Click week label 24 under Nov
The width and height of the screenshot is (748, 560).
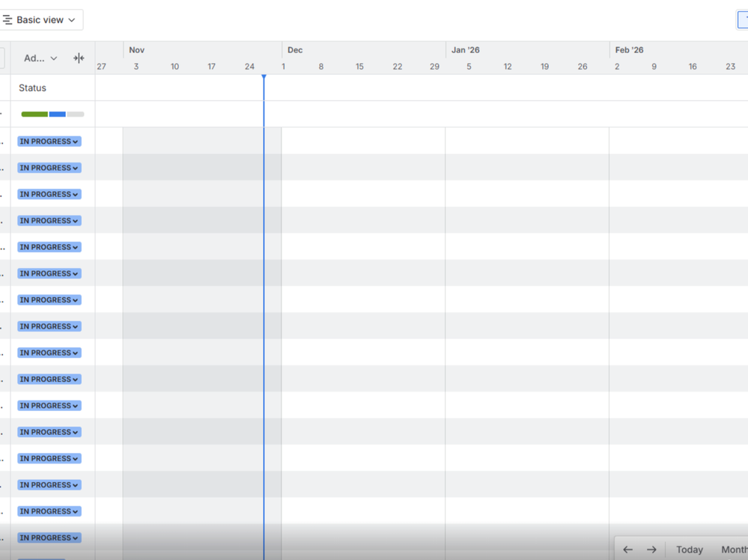tap(249, 67)
